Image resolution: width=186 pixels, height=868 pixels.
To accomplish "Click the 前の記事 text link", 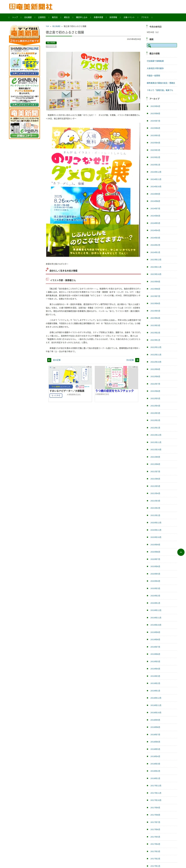I will tap(57, 360).
